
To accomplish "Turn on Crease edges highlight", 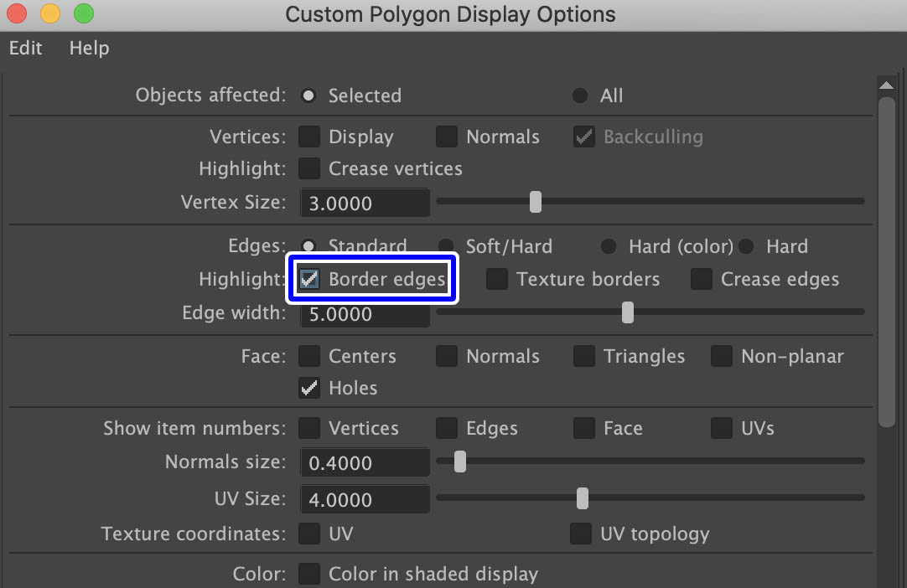I will coord(702,279).
